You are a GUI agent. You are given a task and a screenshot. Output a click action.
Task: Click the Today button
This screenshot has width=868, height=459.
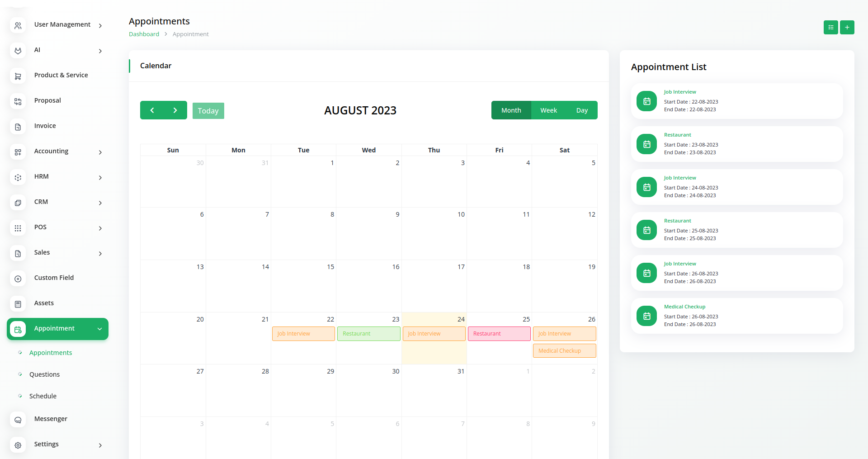(208, 111)
